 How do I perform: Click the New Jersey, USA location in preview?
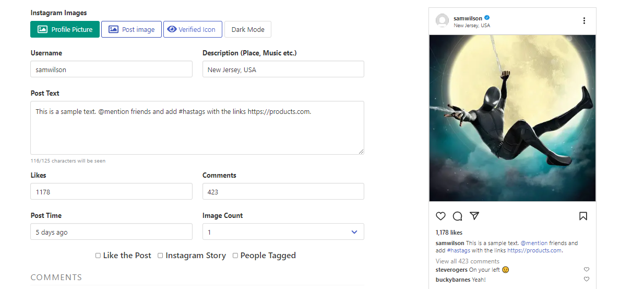[472, 26]
